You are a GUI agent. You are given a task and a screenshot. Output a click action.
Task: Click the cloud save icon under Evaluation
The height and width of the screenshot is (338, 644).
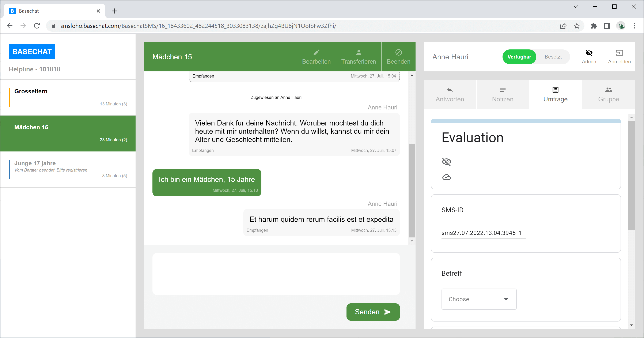446,177
